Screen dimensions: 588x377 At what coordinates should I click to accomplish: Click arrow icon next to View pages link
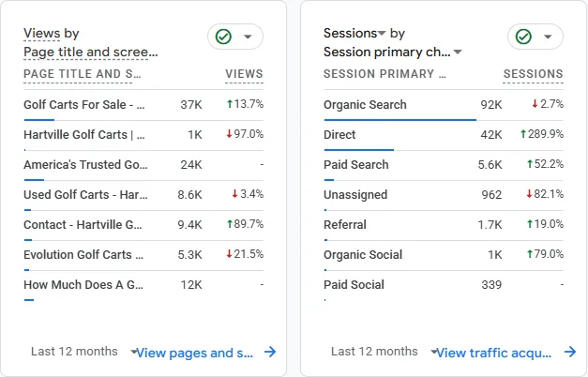click(x=270, y=352)
